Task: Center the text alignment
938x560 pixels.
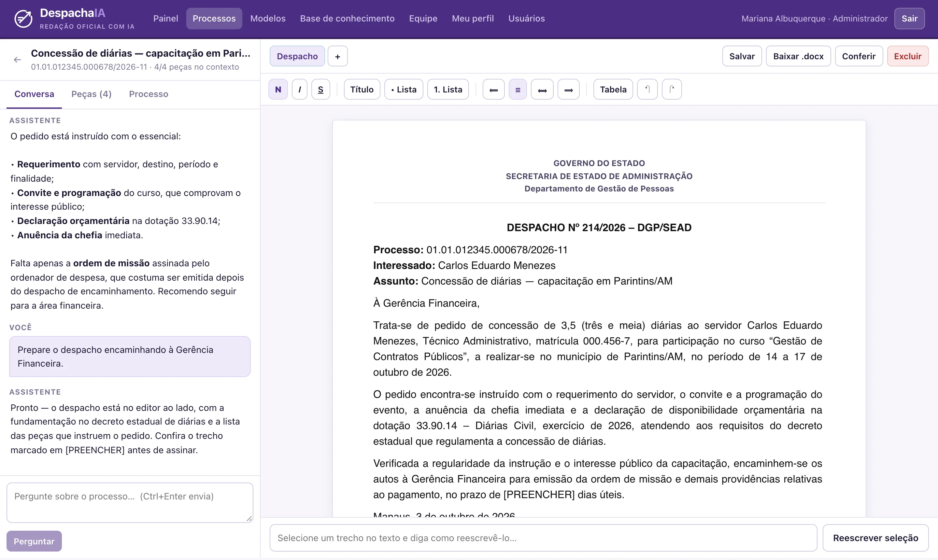Action: pyautogui.click(x=518, y=90)
